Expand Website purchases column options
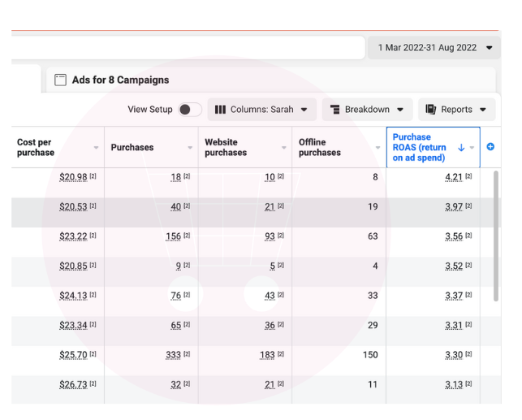The image size is (522, 420). pyautogui.click(x=284, y=148)
